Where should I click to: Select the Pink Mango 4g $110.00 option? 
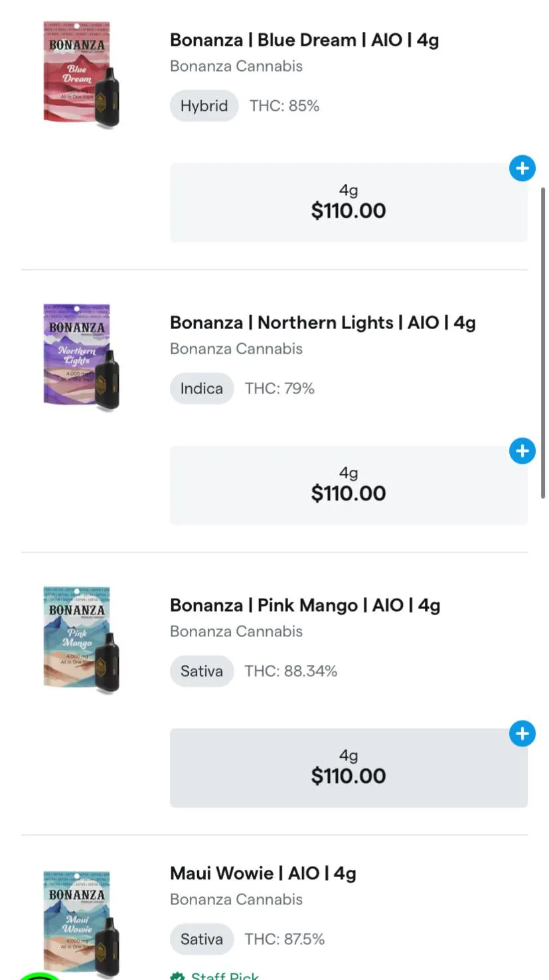pos(348,768)
